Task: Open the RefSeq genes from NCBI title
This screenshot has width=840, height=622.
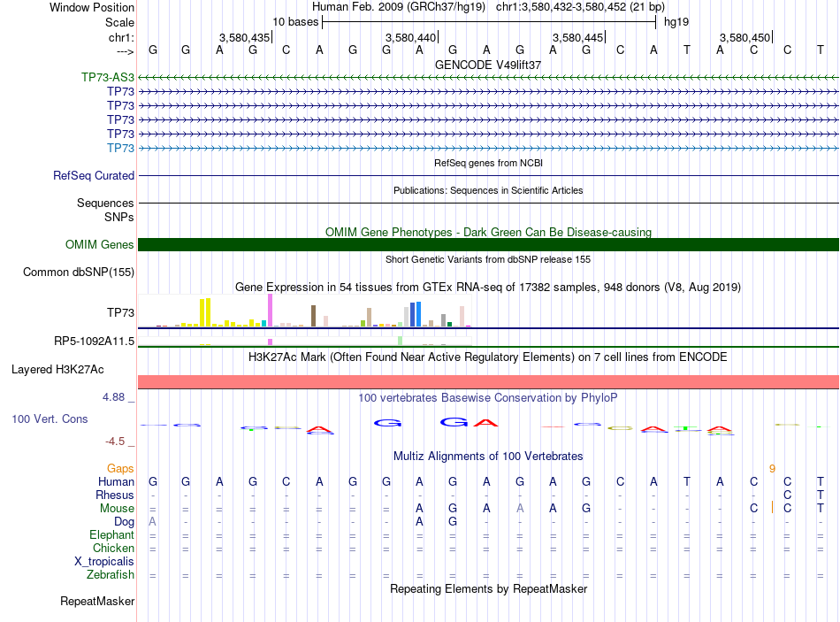Action: coord(488,163)
